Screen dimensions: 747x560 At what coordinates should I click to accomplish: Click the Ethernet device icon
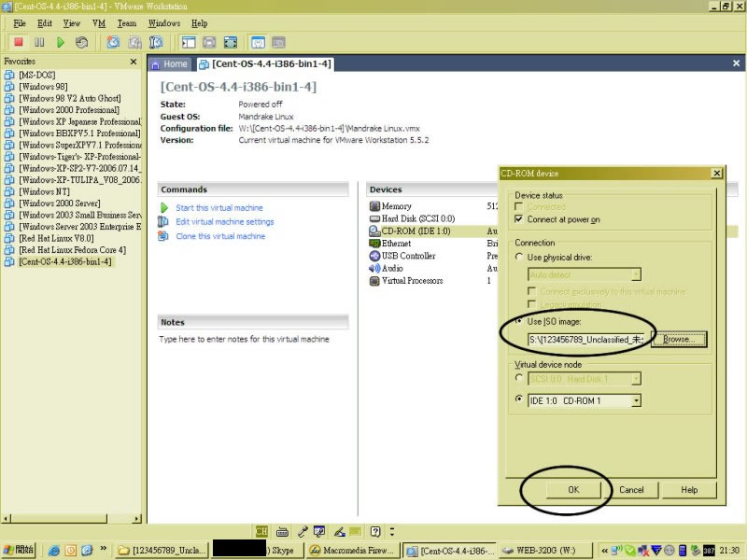pyautogui.click(x=374, y=244)
